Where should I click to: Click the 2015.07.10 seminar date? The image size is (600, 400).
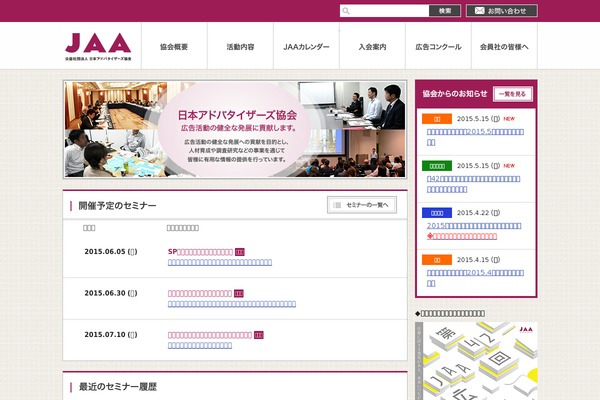[x=111, y=335]
